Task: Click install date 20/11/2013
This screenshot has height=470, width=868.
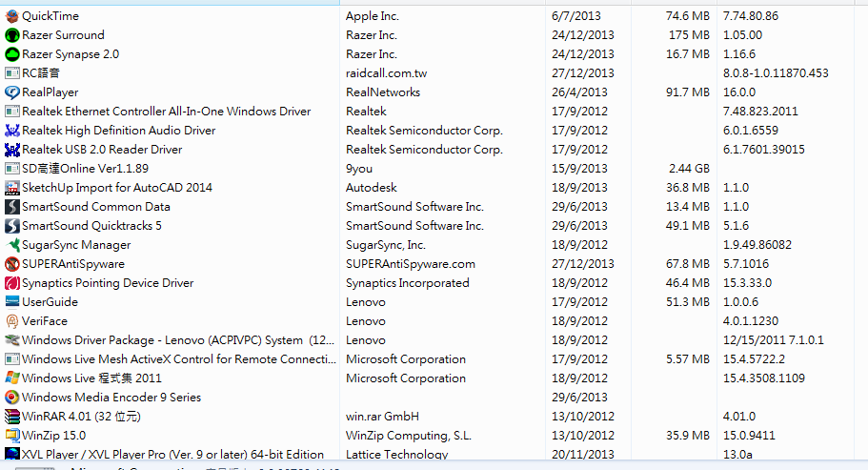Action: tap(583, 455)
